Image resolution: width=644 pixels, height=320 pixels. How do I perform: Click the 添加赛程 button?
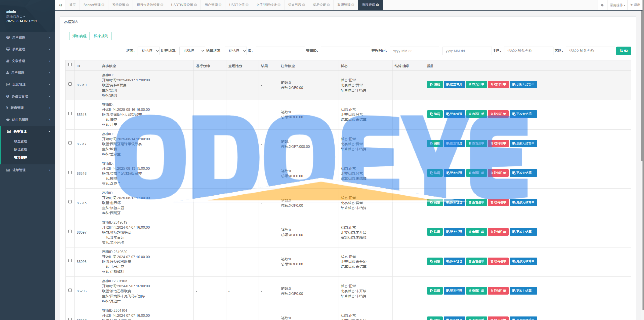(x=79, y=36)
